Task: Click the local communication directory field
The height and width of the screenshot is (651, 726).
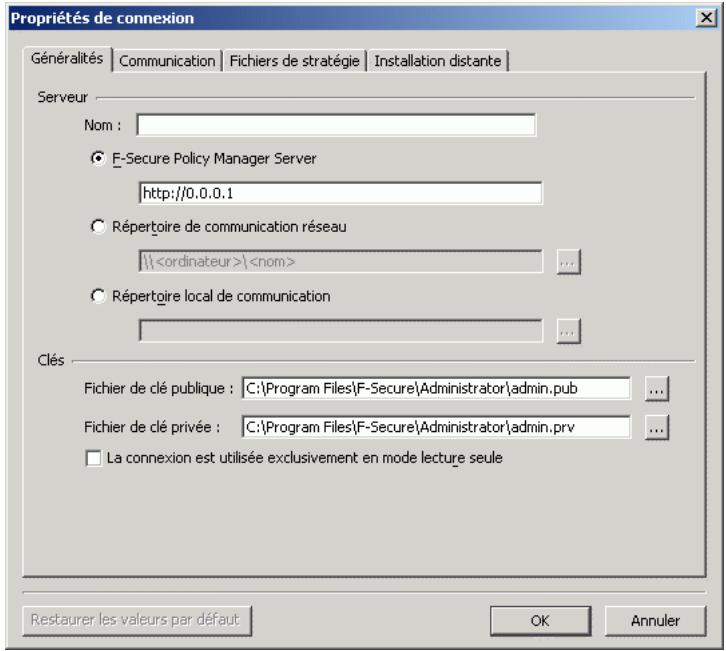Action: click(340, 331)
